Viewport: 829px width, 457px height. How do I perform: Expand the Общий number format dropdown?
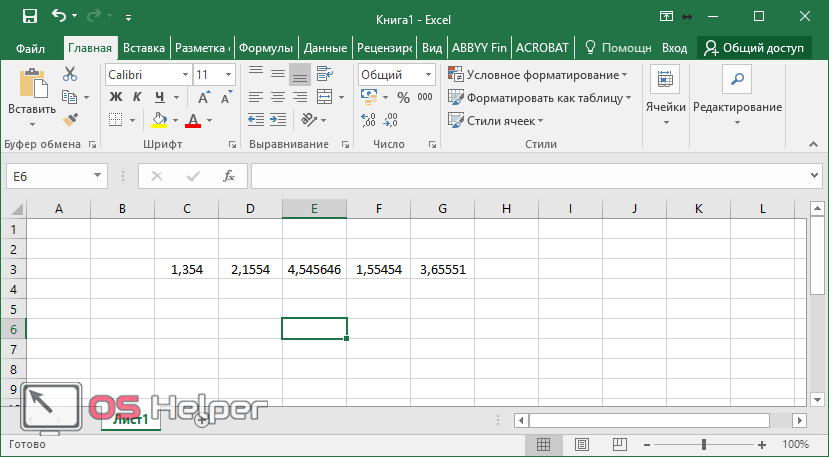(427, 75)
